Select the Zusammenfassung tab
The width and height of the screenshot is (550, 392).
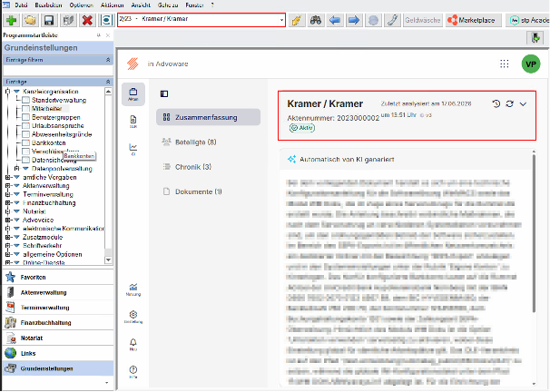(x=208, y=117)
